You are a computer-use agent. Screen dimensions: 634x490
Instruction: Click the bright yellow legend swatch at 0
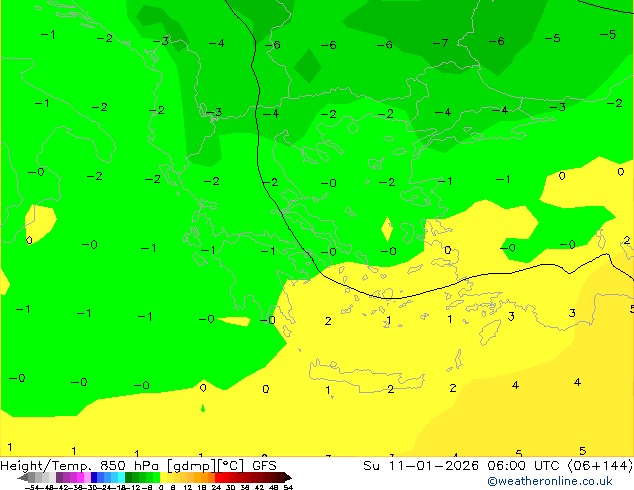click(163, 477)
